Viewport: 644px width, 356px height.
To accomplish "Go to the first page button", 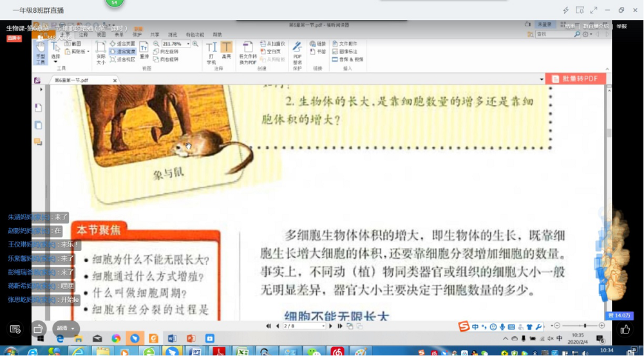I will [268, 326].
